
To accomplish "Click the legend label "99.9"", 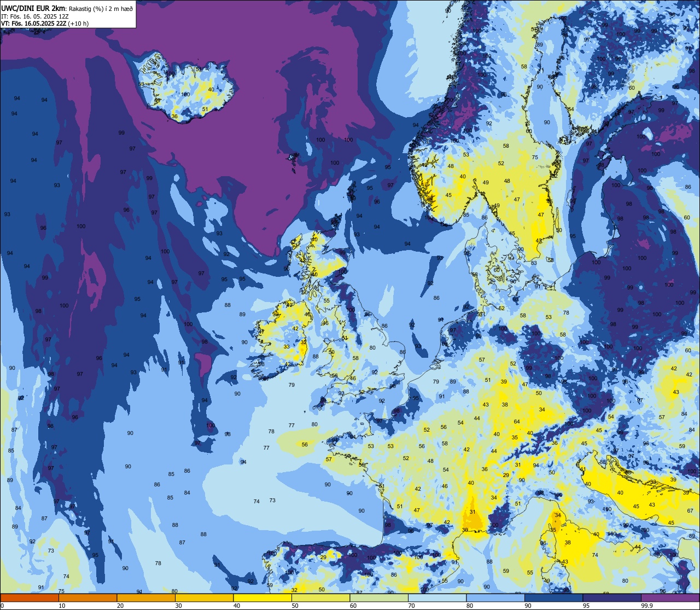I will click(x=647, y=606).
